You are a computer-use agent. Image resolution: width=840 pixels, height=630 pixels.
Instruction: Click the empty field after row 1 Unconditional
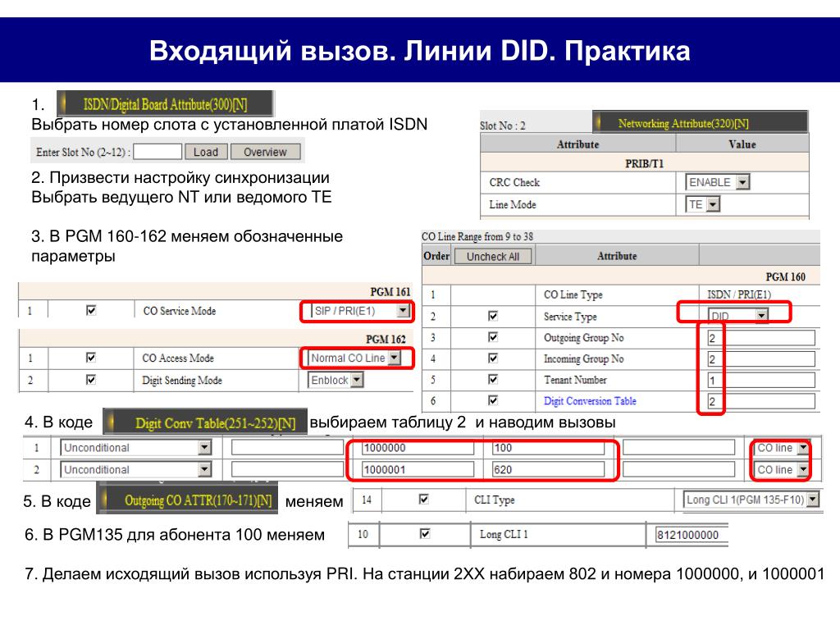(x=287, y=448)
